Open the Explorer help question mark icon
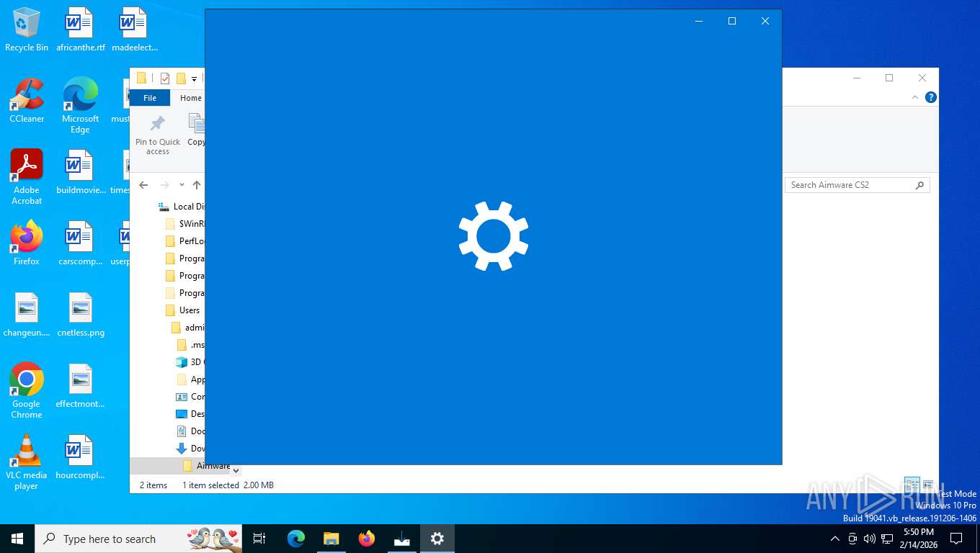This screenshot has height=553, width=980. pyautogui.click(x=930, y=97)
